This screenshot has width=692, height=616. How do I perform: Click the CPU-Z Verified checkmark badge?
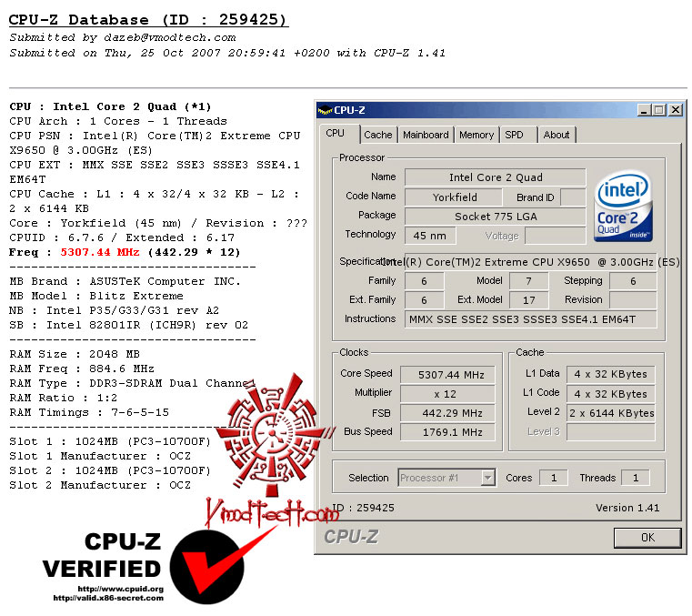coord(207,567)
